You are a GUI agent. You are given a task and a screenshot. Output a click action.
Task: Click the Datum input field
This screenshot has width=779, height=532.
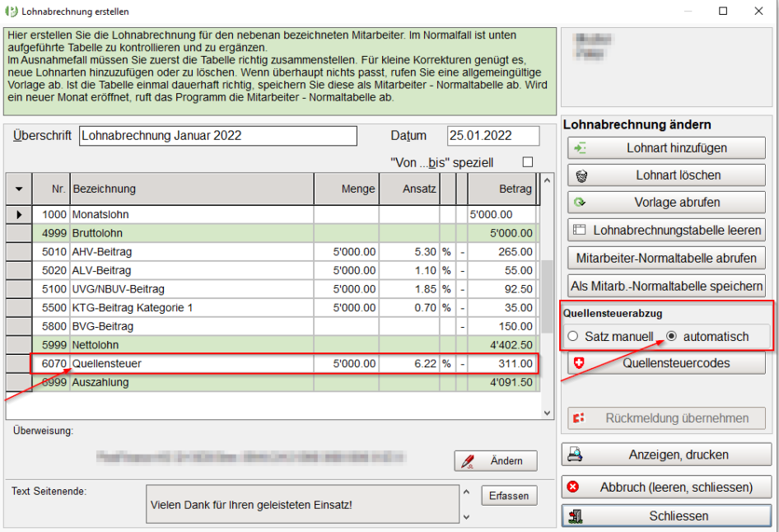tap(493, 136)
